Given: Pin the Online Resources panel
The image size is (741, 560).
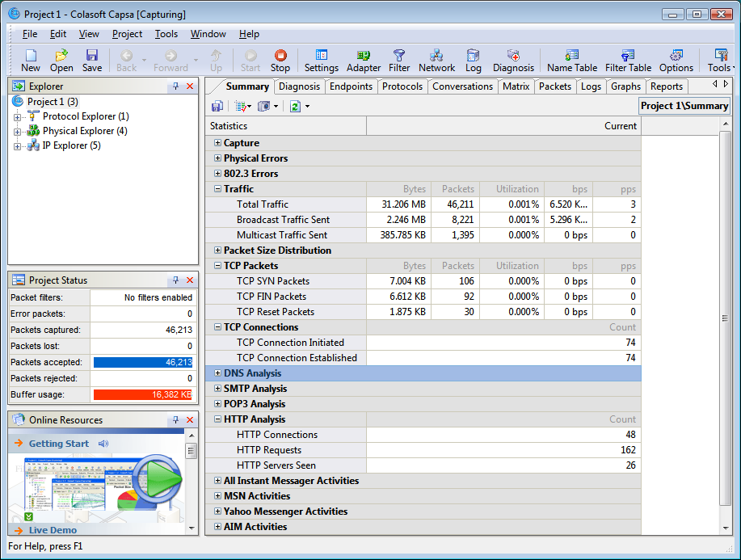Looking at the screenshot, I should pos(176,419).
